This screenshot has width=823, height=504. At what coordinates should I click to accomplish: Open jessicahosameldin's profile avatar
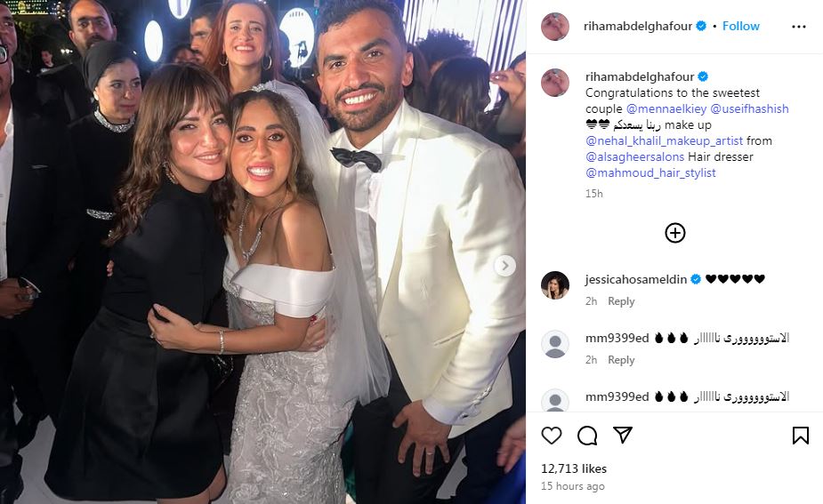(x=555, y=285)
